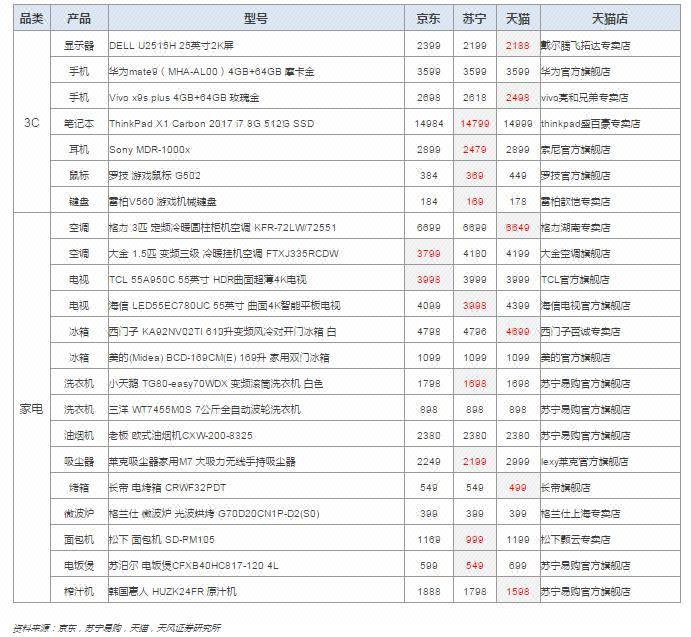
Task: Select the DELL U2515H 25英寸2K屏 model cell
Action: 256,45
